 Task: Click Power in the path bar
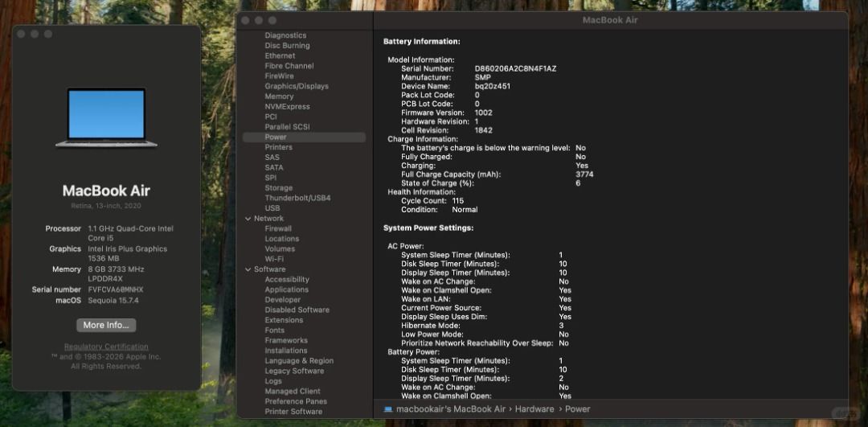click(577, 409)
